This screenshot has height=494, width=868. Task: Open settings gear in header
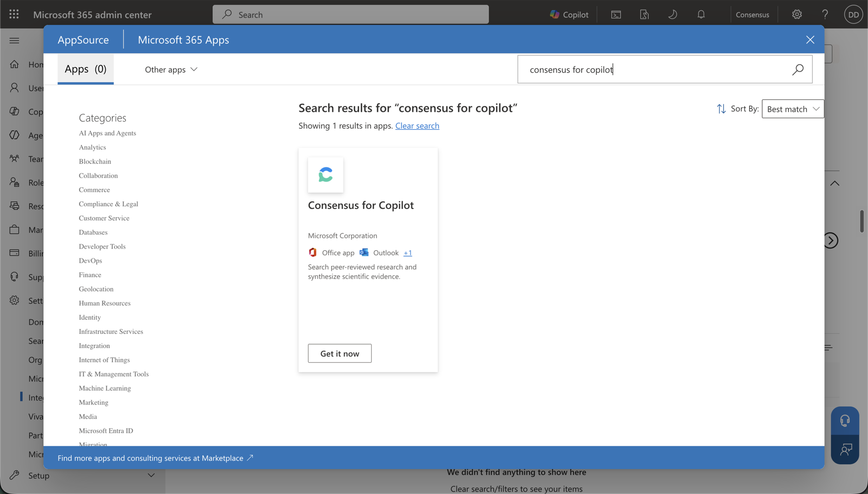pyautogui.click(x=797, y=15)
